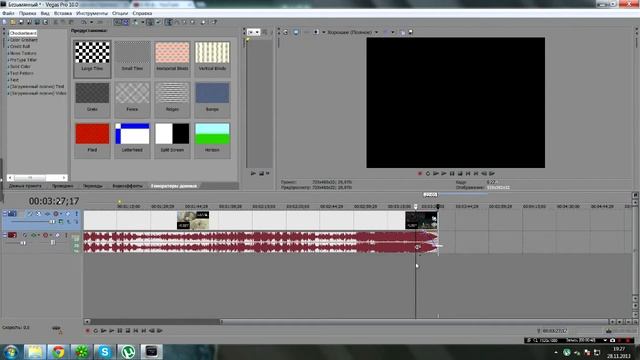Viewport: 640px width, 360px height.
Task: Switch to the Данные проекта tab
Action: point(25,186)
